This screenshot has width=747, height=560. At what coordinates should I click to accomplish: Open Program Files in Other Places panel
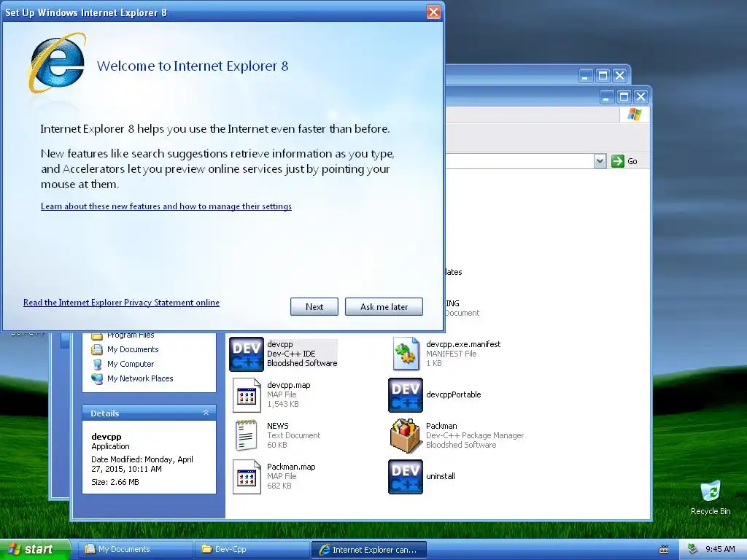click(x=123, y=335)
